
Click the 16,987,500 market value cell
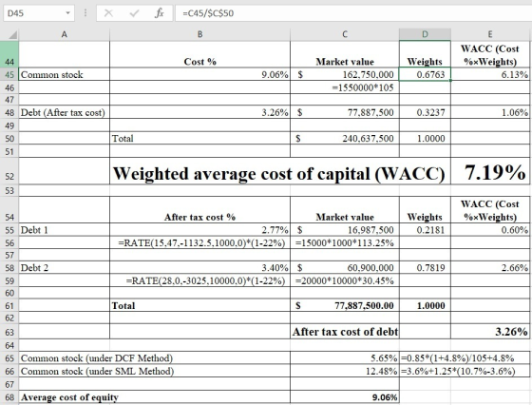345,230
